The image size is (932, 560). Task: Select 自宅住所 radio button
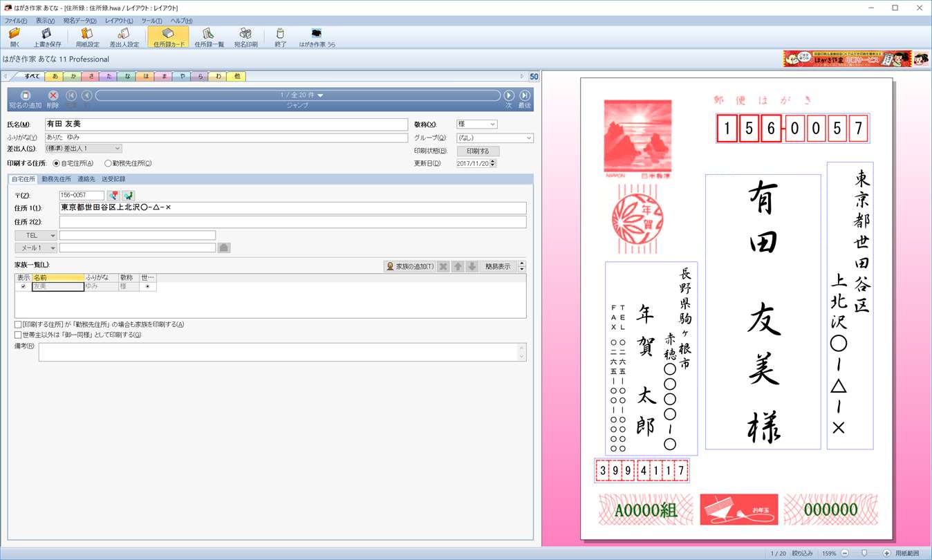point(57,164)
